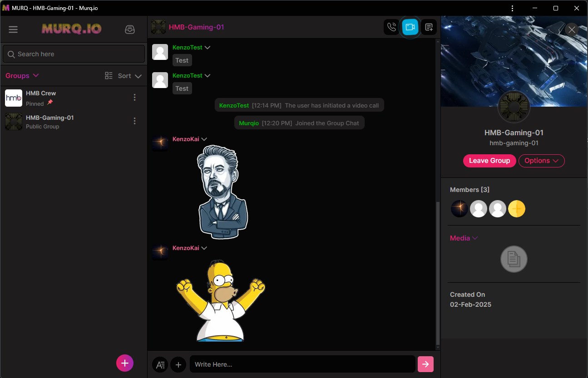Viewport: 588px width, 378px height.
Task: Send the message with arrow button
Action: 426,364
